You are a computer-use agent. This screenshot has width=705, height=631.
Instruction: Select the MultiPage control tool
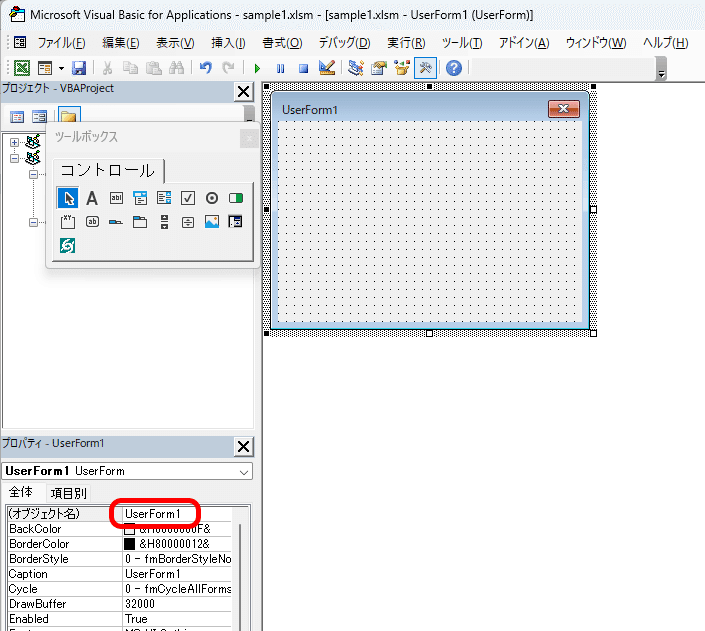(x=140, y=222)
